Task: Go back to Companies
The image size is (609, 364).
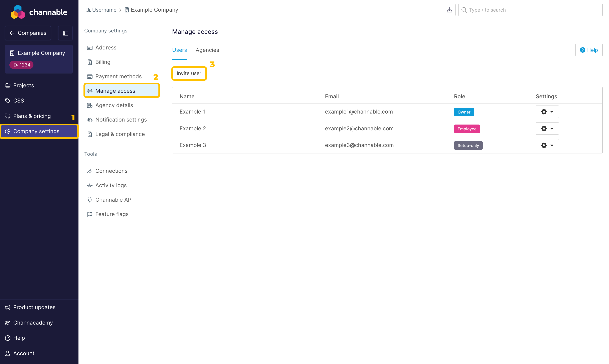Action: click(28, 33)
